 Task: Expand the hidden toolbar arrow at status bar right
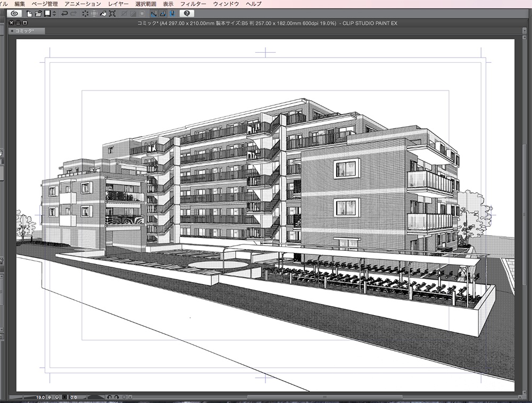click(129, 397)
